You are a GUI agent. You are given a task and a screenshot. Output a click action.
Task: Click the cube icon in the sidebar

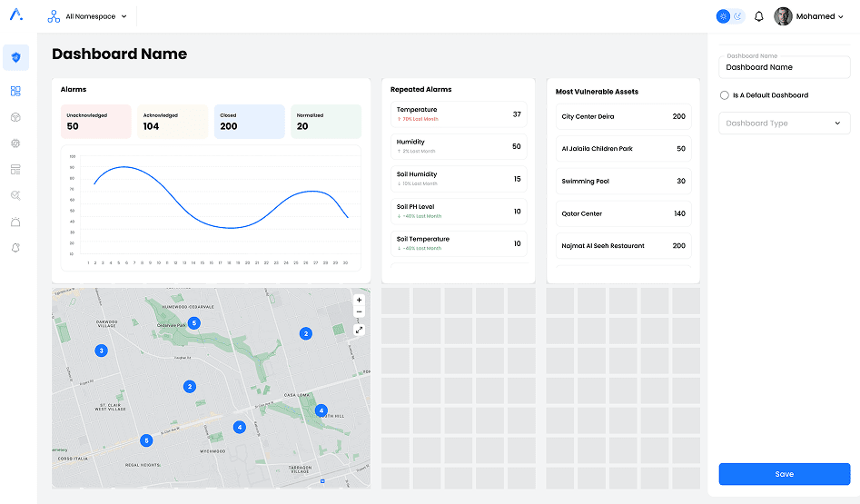pos(15,117)
